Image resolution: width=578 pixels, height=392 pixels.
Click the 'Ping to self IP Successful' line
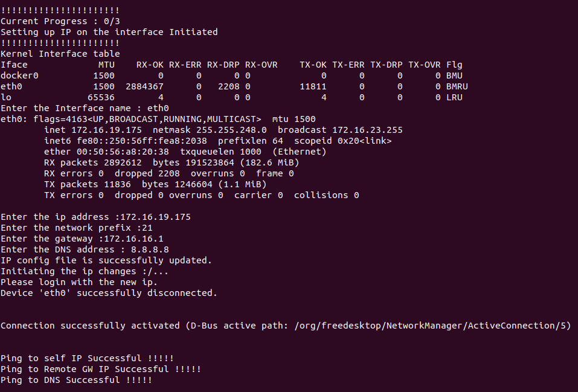(88, 358)
